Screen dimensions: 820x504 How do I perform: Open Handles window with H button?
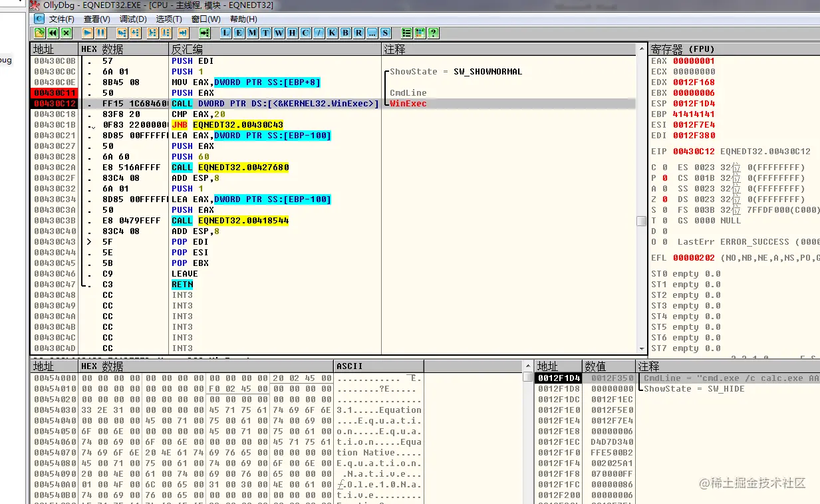pyautogui.click(x=292, y=33)
